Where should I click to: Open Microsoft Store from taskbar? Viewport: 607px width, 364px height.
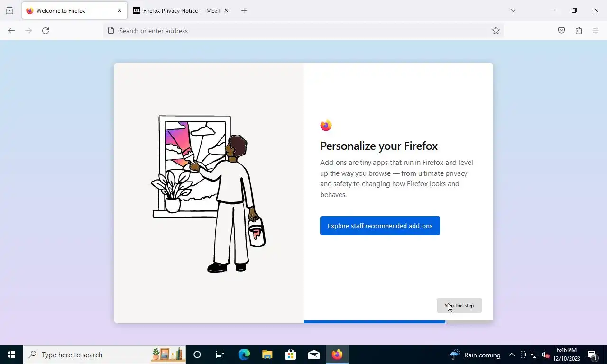[x=290, y=355]
